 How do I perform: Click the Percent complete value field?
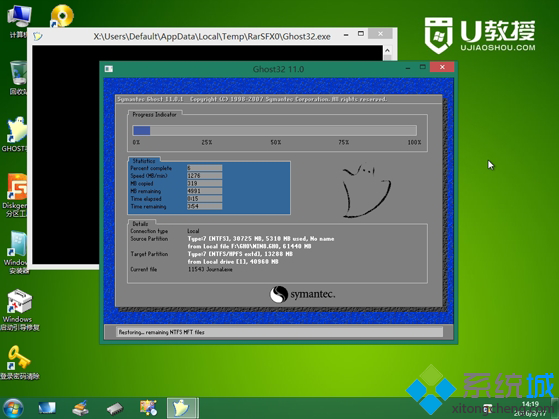pos(205,168)
